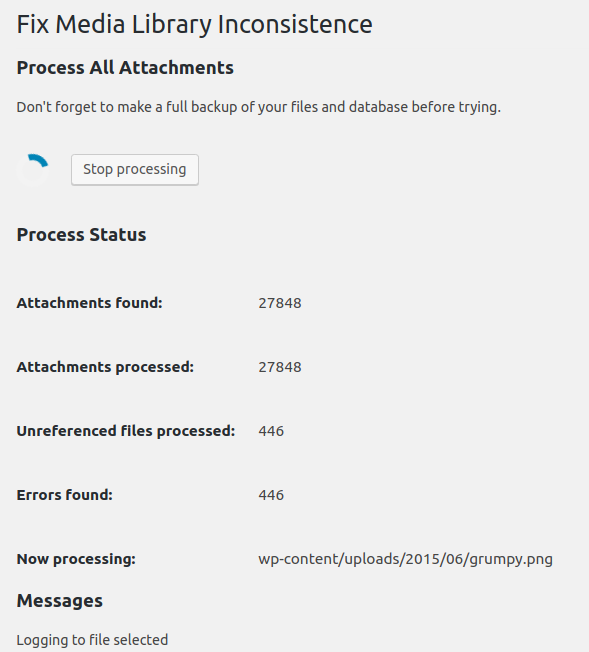Click the Now processing label

point(76,559)
